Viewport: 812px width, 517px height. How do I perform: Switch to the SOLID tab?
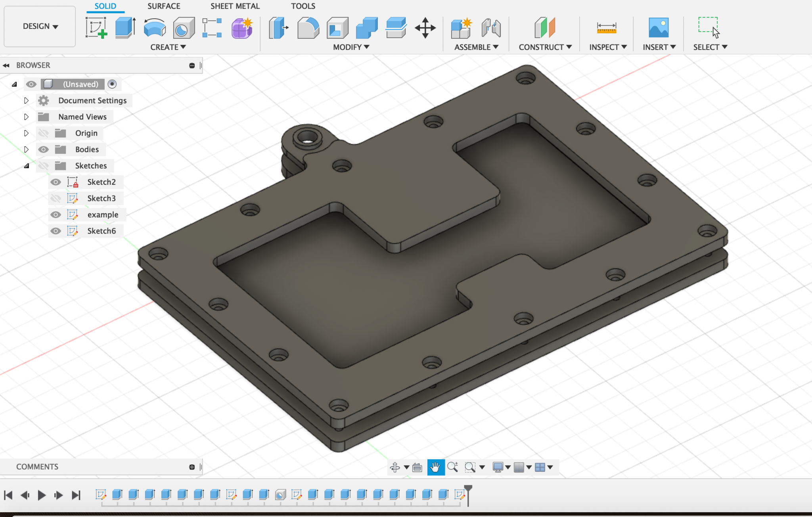click(105, 6)
